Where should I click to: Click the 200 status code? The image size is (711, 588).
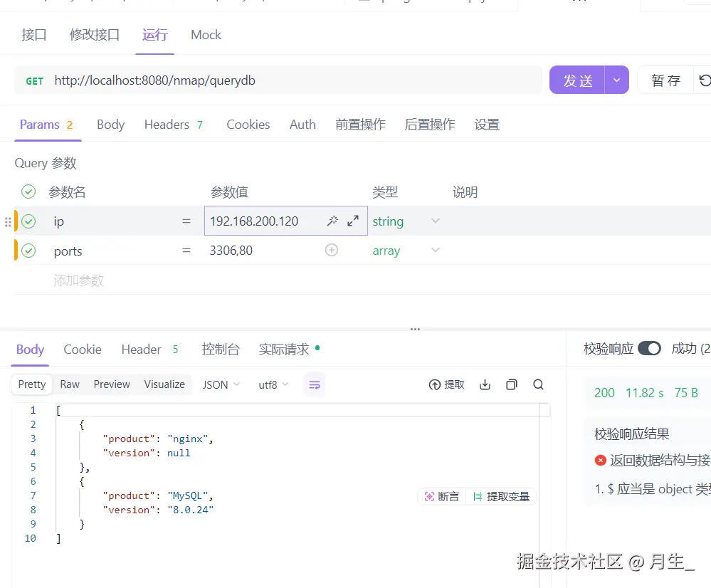(604, 393)
